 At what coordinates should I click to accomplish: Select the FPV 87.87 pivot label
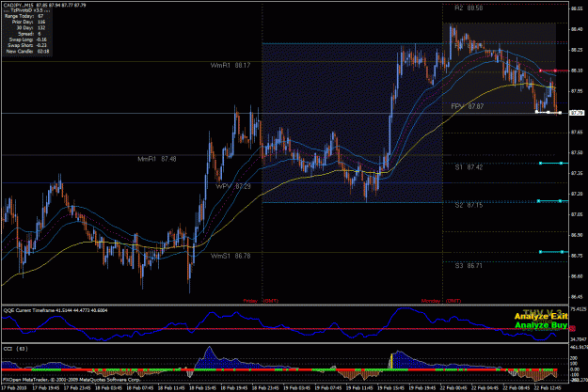pos(468,106)
